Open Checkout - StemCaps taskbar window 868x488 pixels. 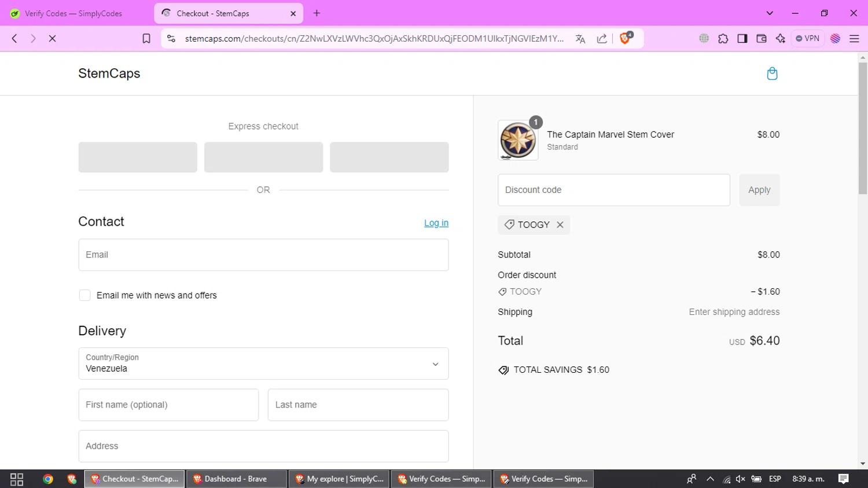coord(135,479)
